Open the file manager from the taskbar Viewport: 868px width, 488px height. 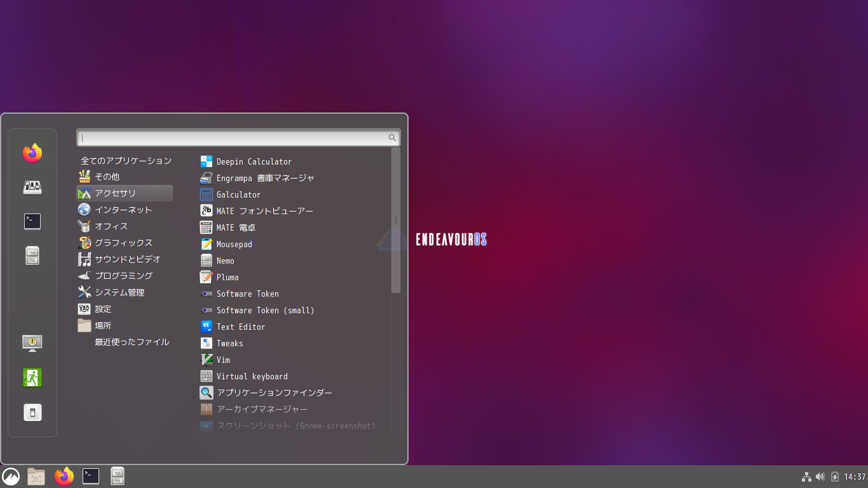pyautogui.click(x=118, y=477)
